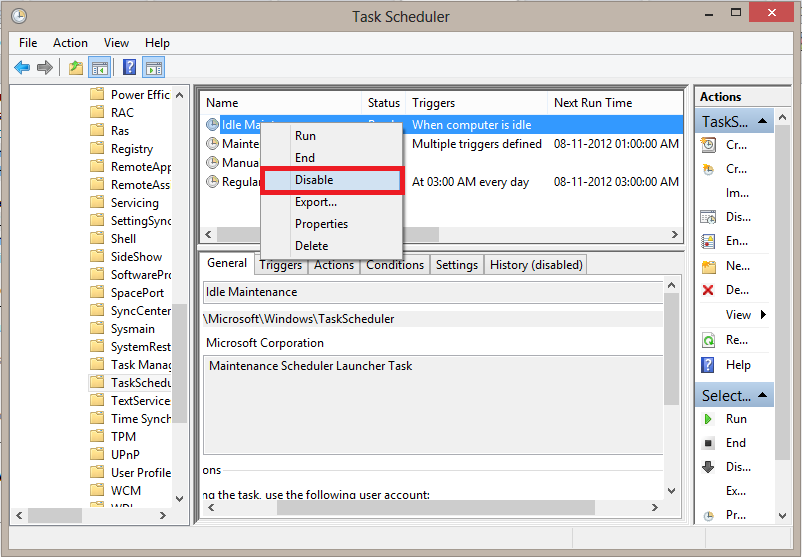Sort by the Triggers column header
The image size is (802, 557).
[476, 103]
